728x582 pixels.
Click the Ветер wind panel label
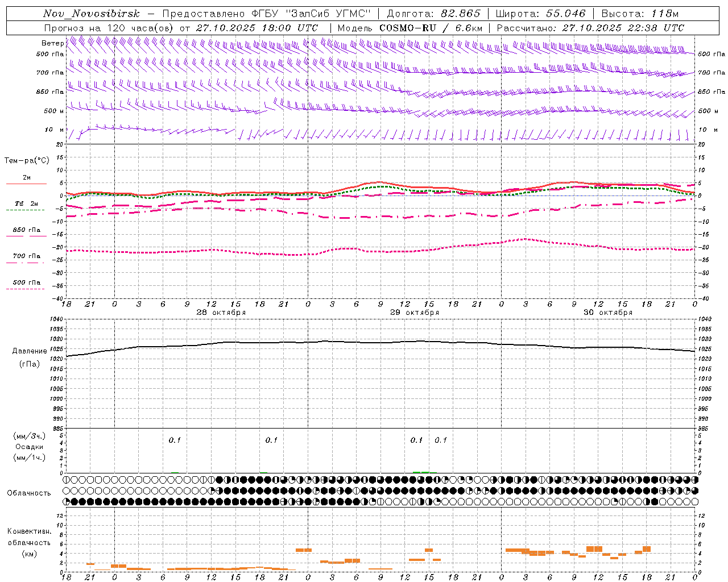pyautogui.click(x=52, y=43)
